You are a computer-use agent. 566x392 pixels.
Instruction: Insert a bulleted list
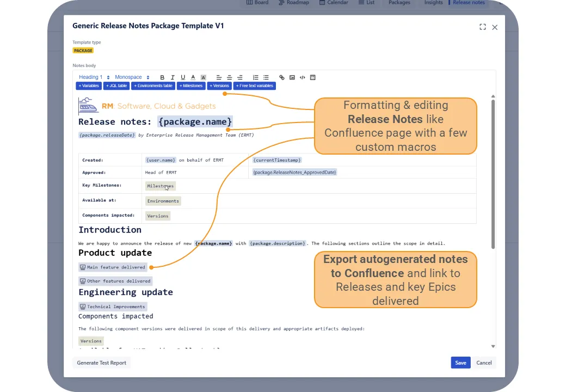(x=266, y=77)
